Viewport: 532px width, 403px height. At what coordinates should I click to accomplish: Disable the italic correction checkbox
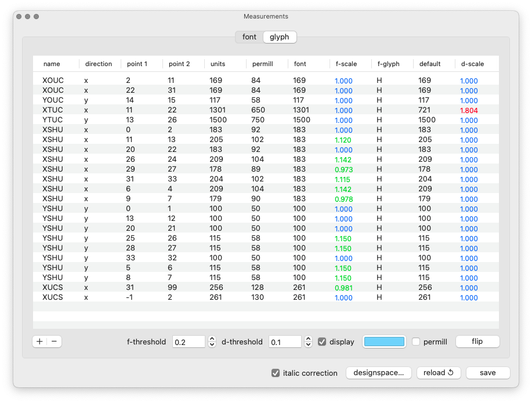276,373
